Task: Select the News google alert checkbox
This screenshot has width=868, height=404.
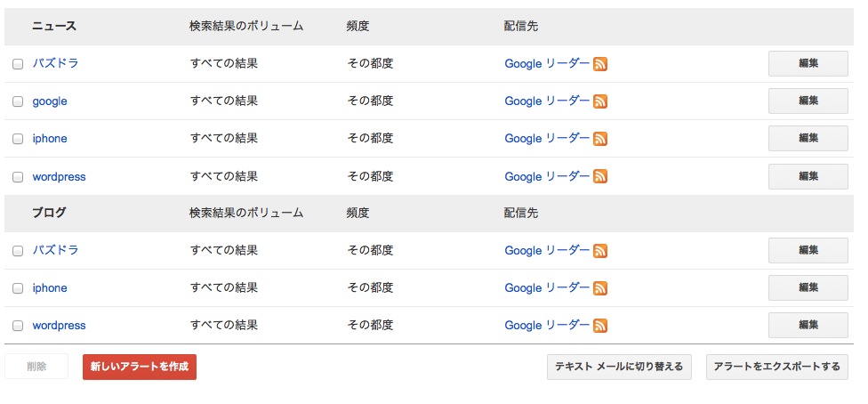Action: (x=18, y=101)
